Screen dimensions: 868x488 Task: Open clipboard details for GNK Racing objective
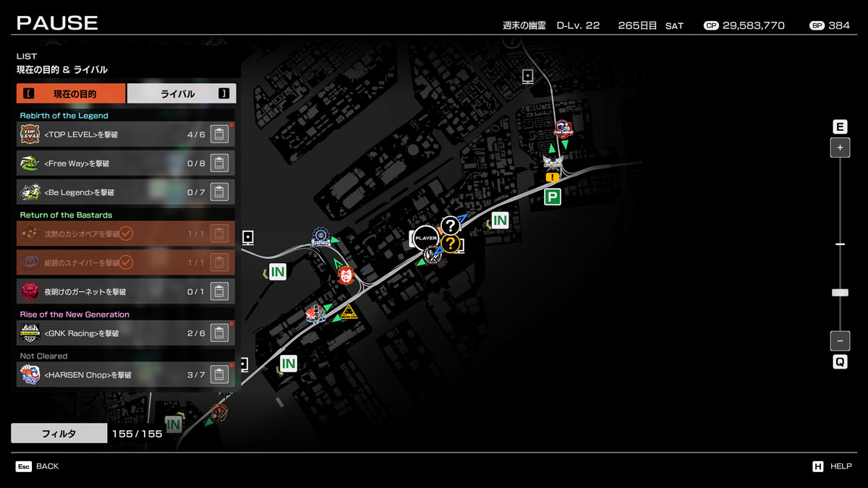[219, 333]
